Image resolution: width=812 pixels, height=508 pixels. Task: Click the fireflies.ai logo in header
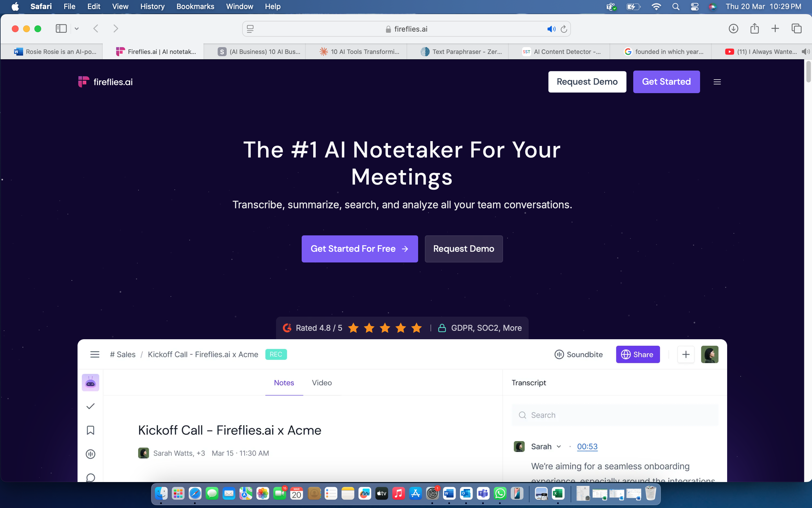(105, 82)
